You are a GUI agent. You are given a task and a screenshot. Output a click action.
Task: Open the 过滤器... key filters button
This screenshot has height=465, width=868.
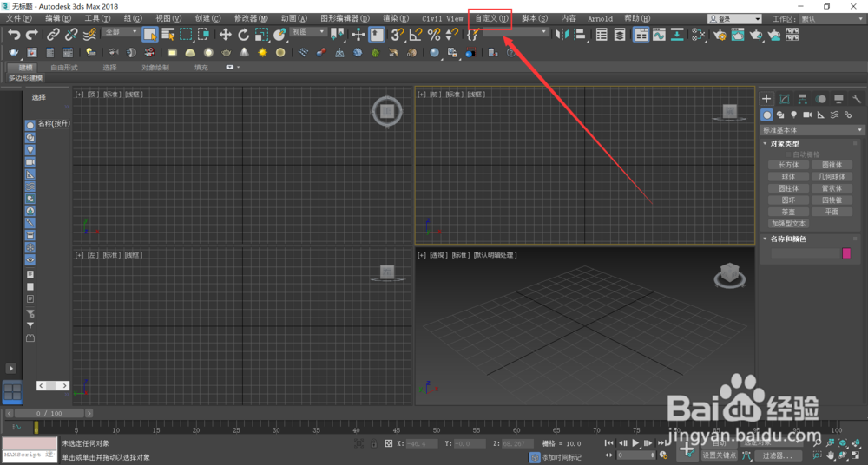point(777,455)
